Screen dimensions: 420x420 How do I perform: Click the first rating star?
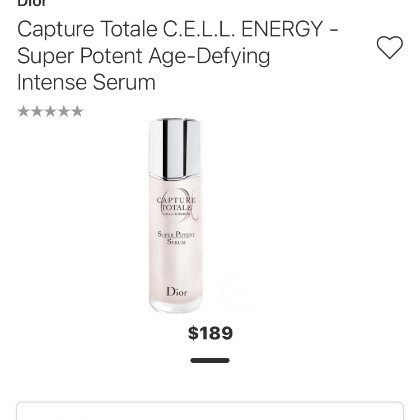point(23,111)
